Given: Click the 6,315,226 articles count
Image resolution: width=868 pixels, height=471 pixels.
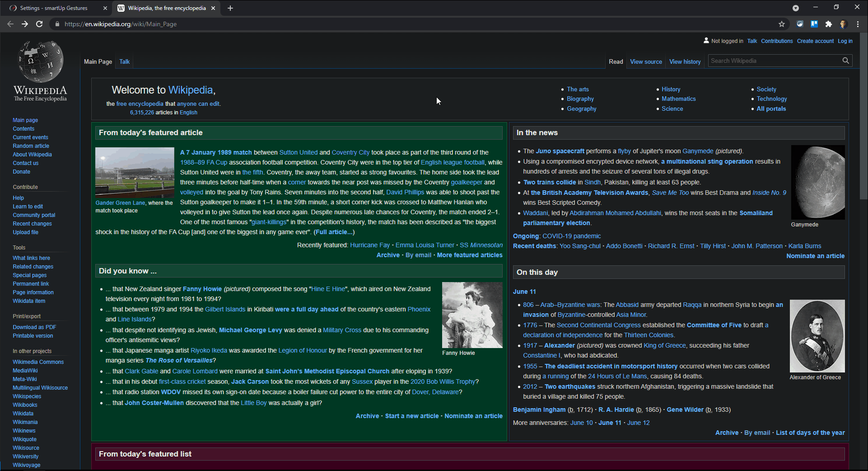Looking at the screenshot, I should click(142, 113).
